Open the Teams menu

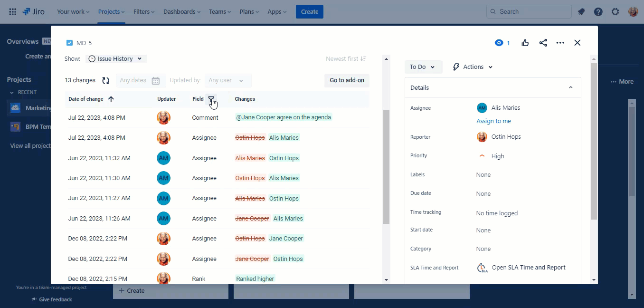220,12
